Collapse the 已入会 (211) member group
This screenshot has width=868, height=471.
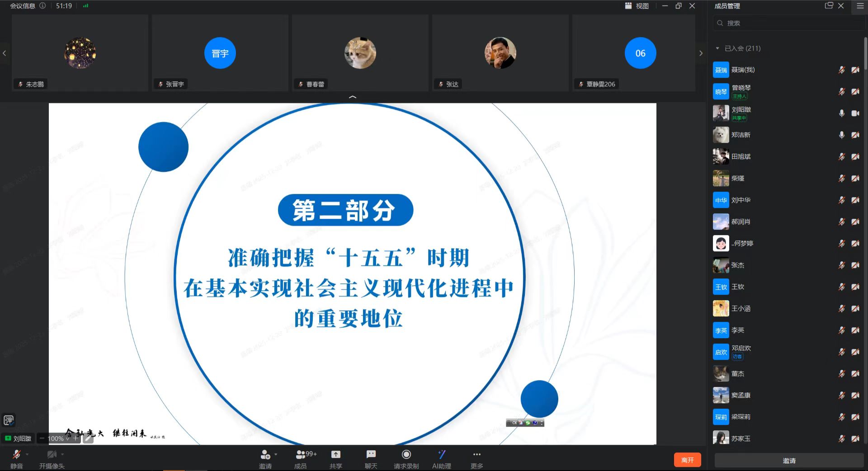(717, 48)
